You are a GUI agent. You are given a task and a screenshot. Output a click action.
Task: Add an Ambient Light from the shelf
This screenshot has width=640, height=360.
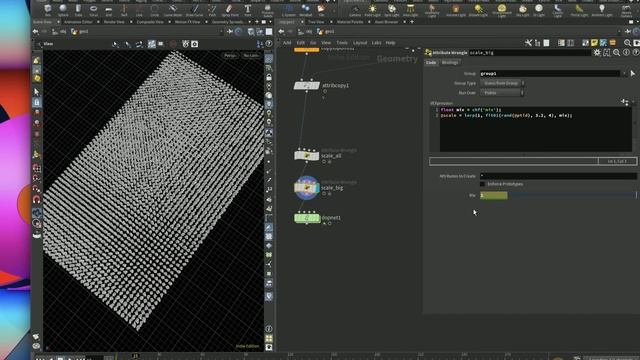[602, 10]
